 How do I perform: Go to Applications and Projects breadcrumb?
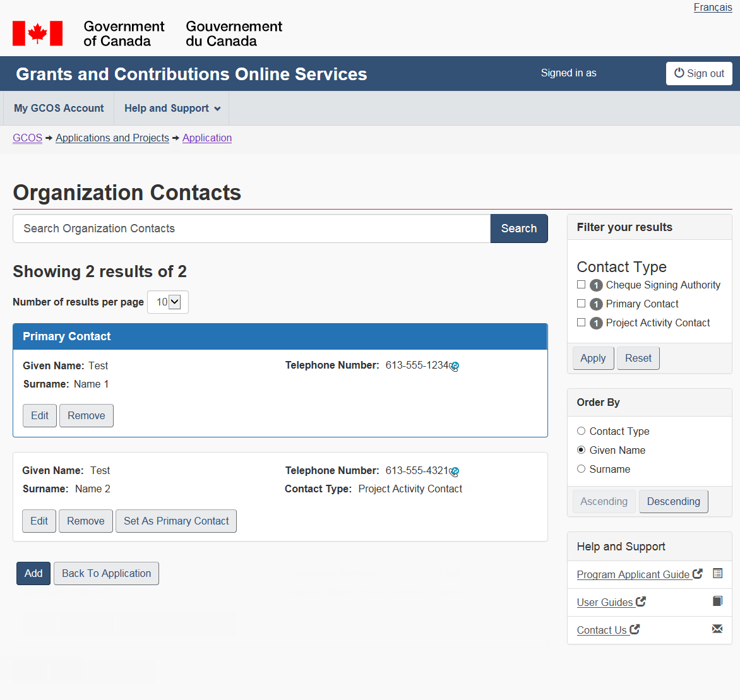pos(112,138)
